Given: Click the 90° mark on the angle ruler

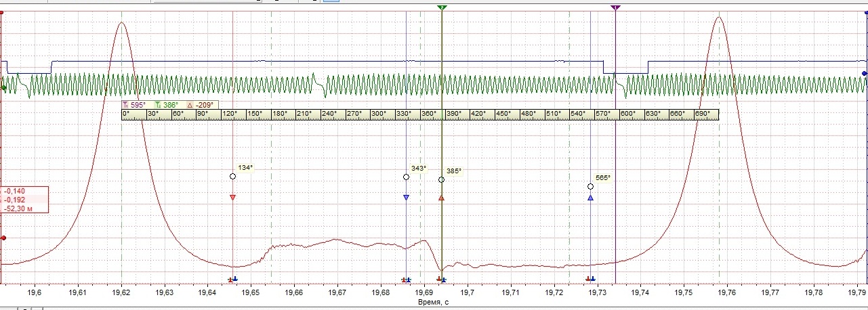Looking at the screenshot, I should (203, 114).
